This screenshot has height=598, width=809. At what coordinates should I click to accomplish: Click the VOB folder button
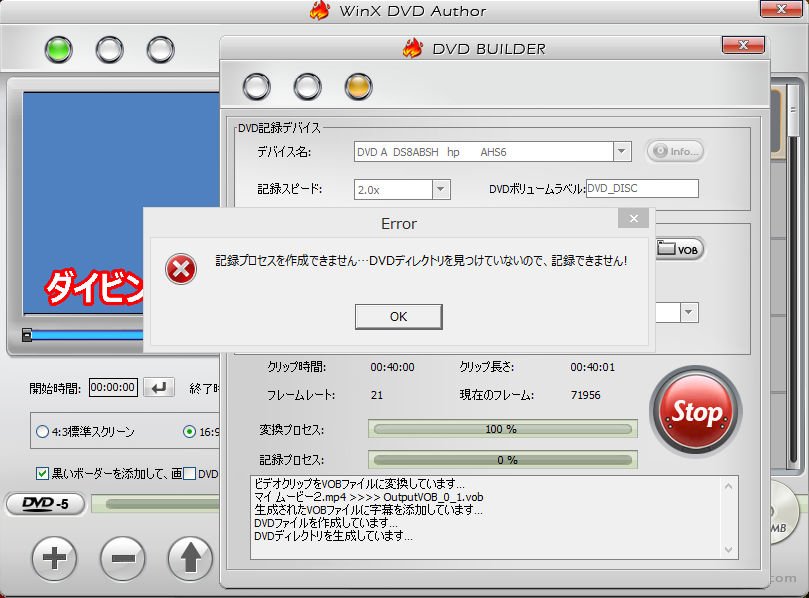(679, 249)
